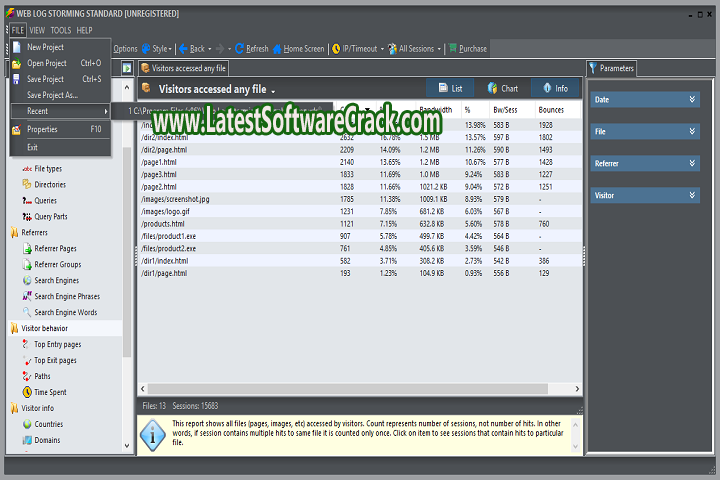Click the File types icon in sidebar
The image size is (720, 480).
click(x=27, y=169)
